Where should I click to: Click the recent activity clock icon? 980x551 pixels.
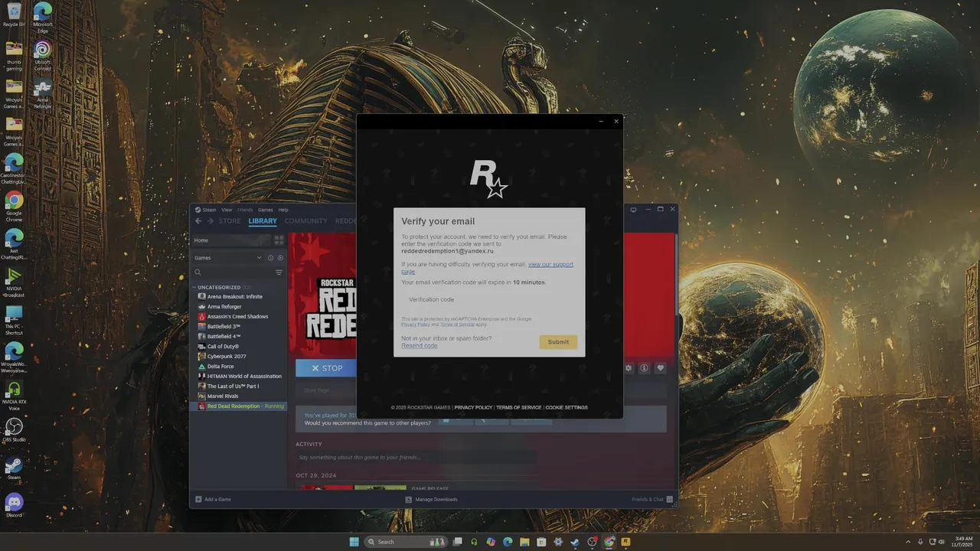(x=271, y=258)
